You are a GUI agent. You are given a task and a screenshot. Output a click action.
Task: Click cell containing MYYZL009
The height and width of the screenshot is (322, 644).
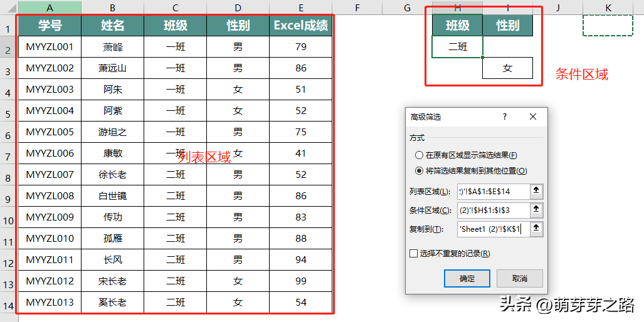coord(50,217)
